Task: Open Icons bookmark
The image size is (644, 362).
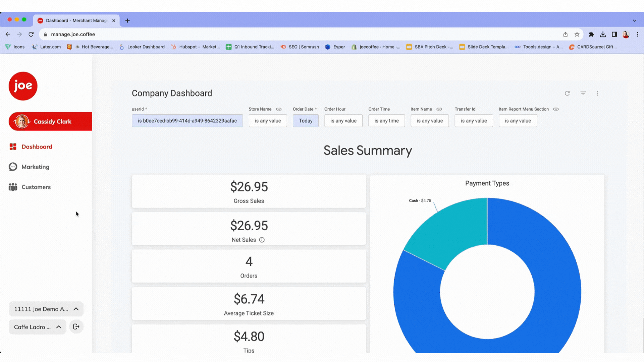Action: tap(15, 47)
